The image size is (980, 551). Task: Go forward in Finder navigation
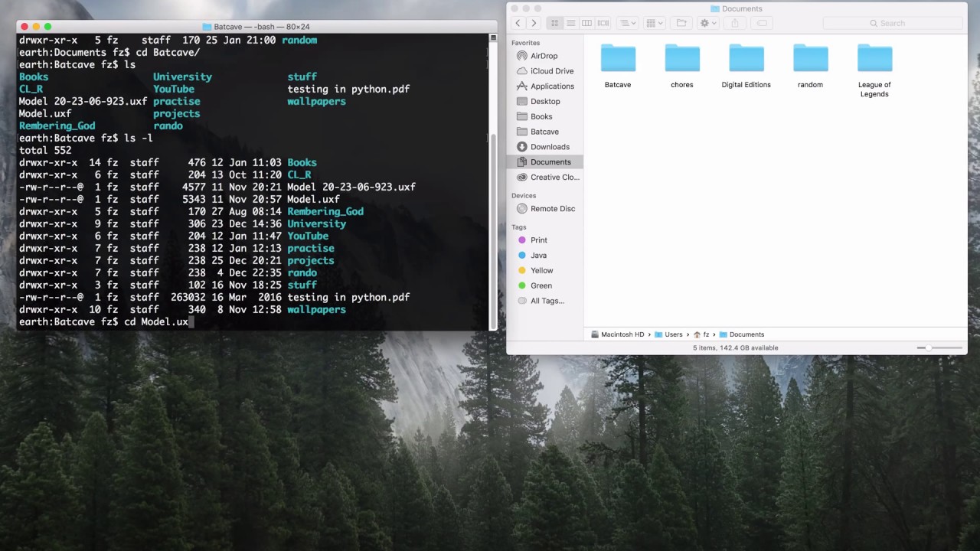click(534, 23)
